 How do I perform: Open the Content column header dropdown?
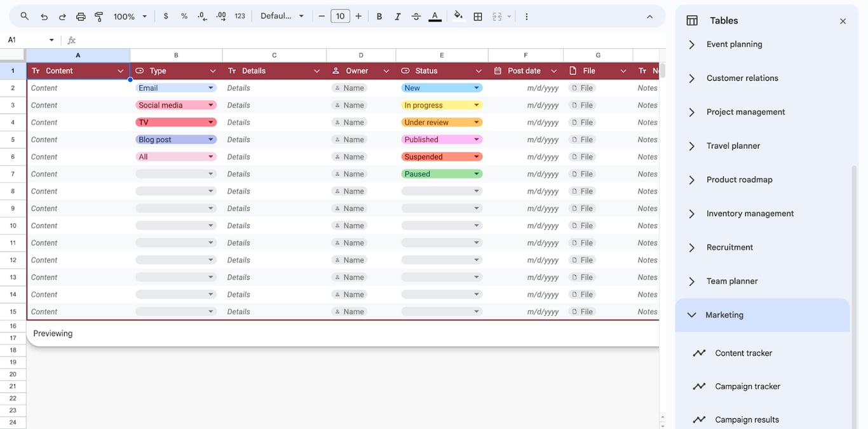pos(120,71)
